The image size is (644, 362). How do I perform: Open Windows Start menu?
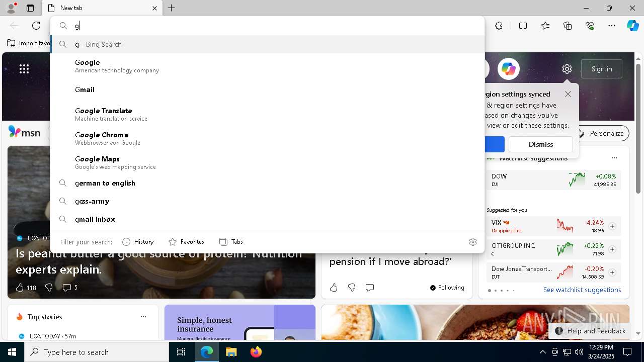click(x=12, y=352)
